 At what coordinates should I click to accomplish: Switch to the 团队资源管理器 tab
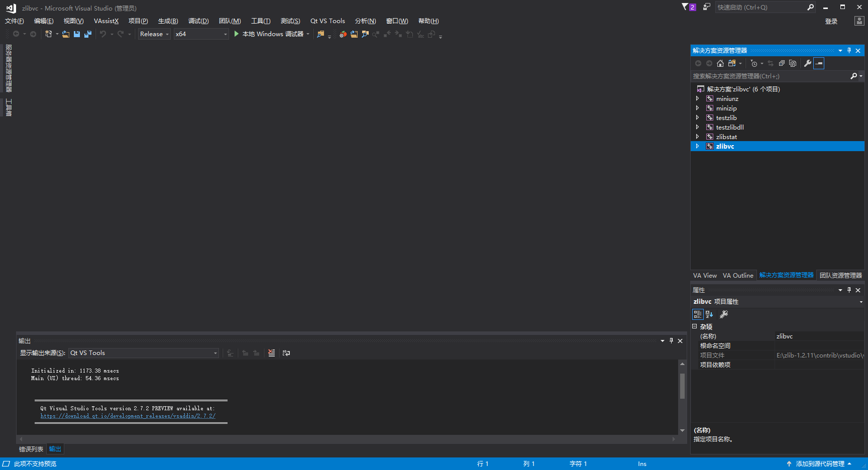point(841,276)
